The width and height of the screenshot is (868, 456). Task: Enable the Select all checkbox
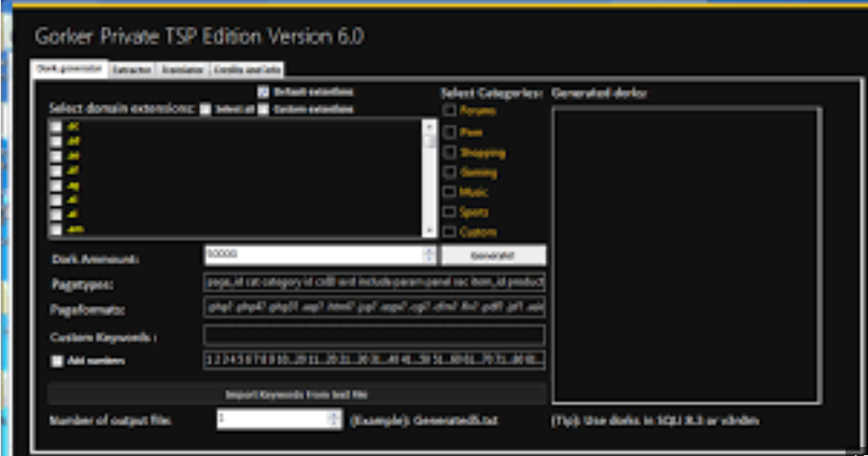205,109
